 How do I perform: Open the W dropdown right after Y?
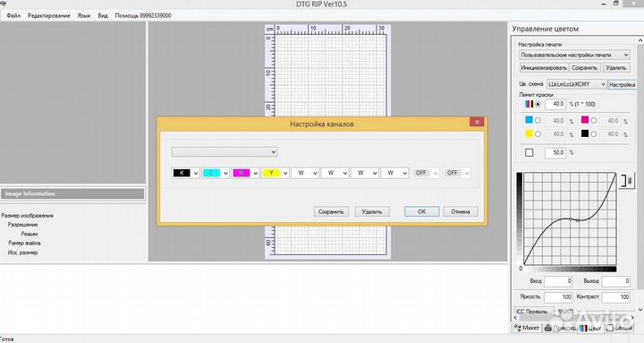(305, 173)
